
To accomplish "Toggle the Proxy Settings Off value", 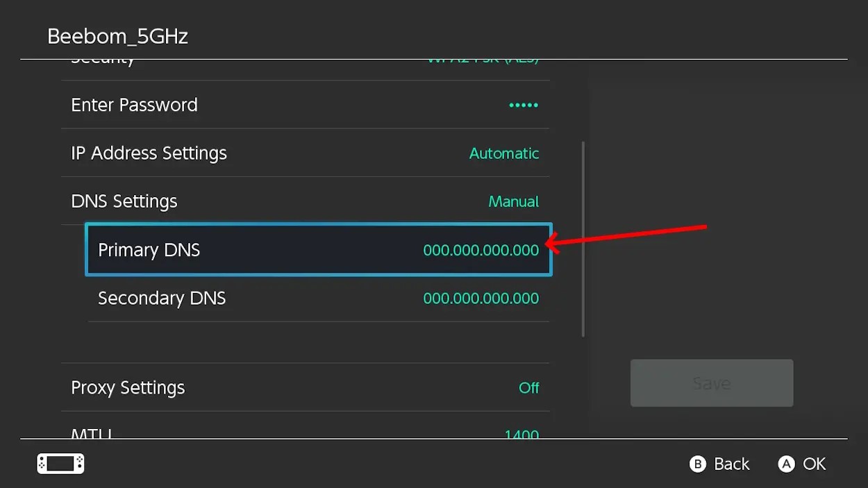I will tap(528, 388).
